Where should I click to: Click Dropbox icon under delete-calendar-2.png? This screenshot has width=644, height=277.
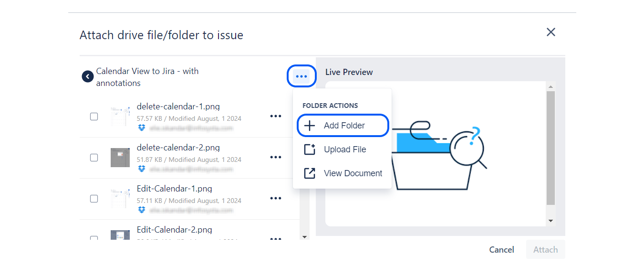(x=142, y=169)
